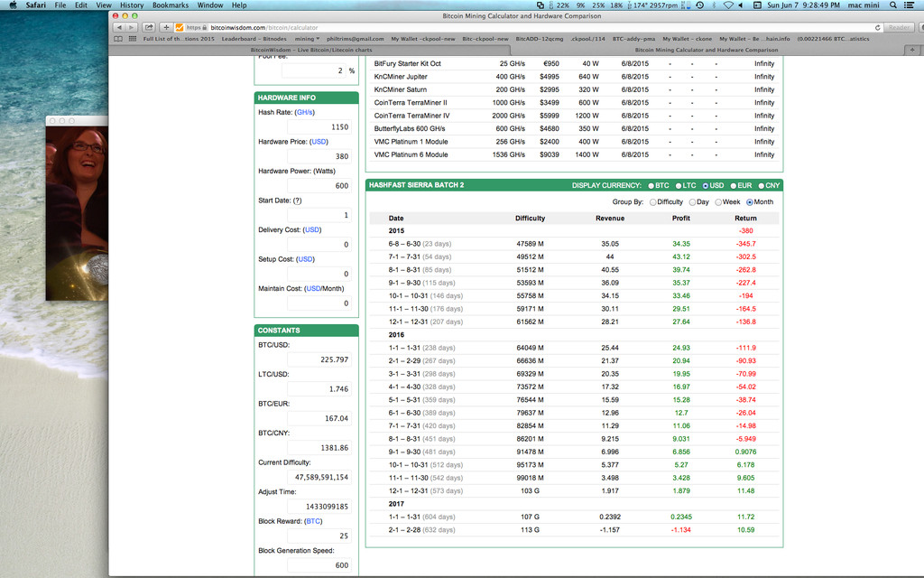Viewport: 924px width, 578px height.
Task: Expand the mining bookmarks folder dropdown
Action: coord(307,39)
